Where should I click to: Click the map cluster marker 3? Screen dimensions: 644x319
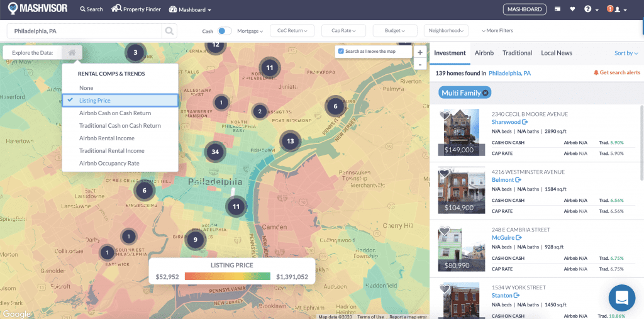point(135,53)
